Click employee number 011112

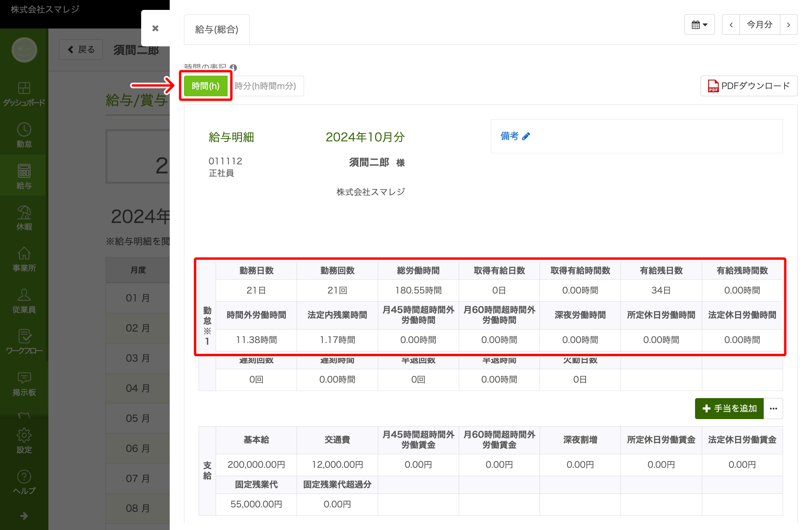point(226,161)
